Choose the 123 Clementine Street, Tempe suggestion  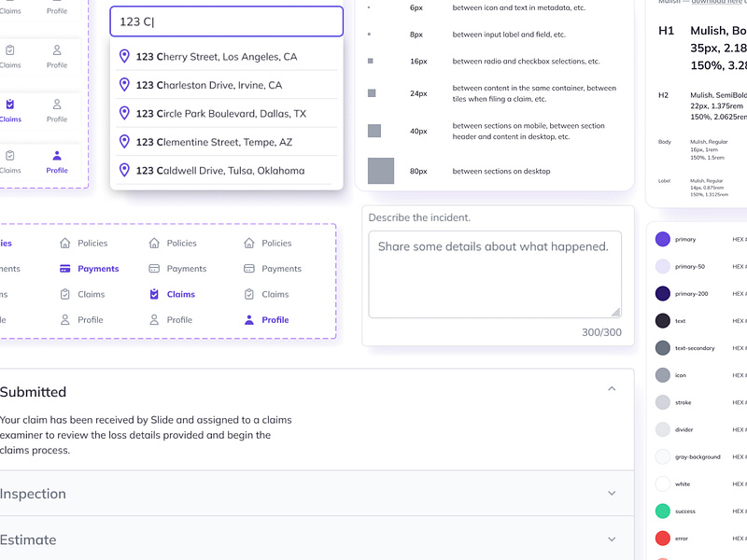click(x=214, y=142)
